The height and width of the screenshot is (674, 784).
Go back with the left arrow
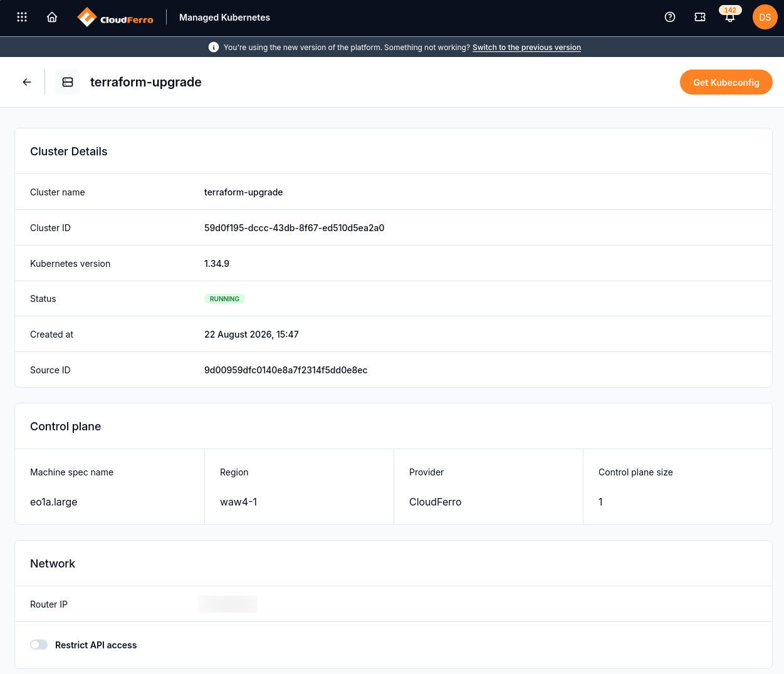pyautogui.click(x=27, y=82)
